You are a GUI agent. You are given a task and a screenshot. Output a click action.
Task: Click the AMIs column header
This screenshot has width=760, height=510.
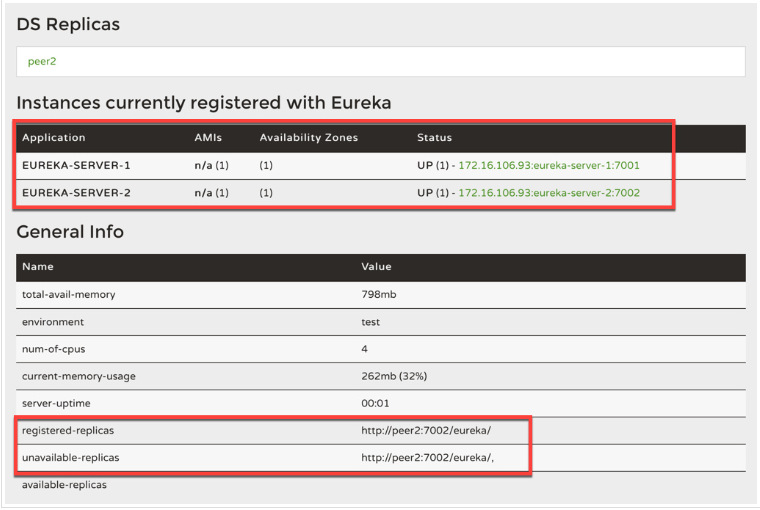tap(208, 138)
